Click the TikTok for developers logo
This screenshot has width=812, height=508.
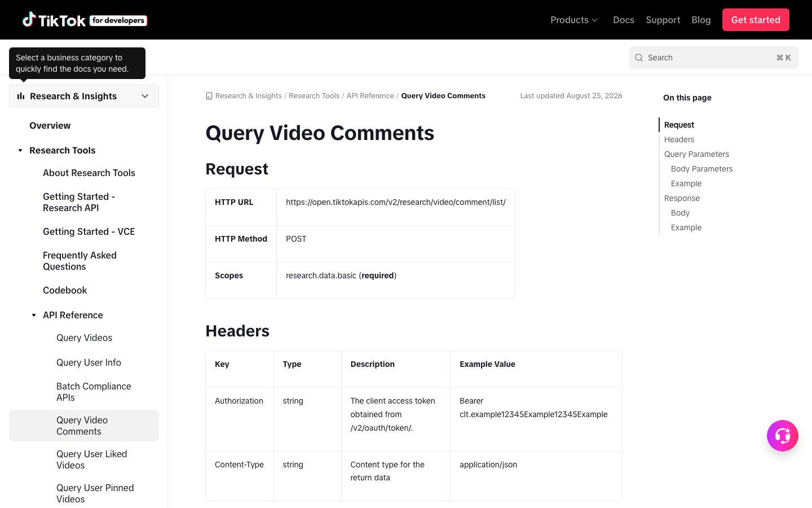(85, 20)
